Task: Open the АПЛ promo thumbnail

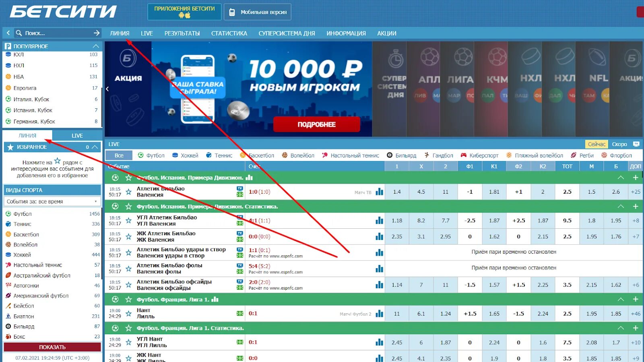Action: click(x=423, y=89)
